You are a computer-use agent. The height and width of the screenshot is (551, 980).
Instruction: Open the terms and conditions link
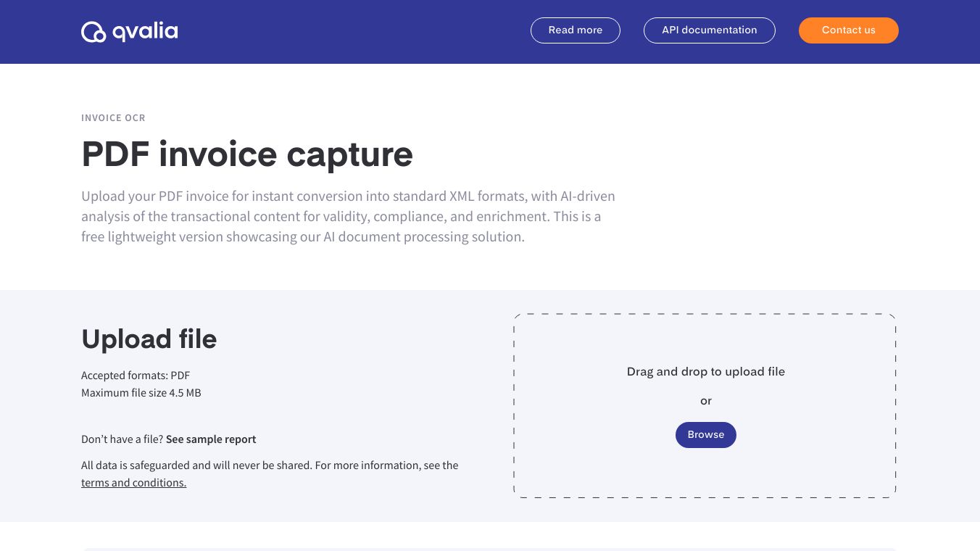click(133, 483)
